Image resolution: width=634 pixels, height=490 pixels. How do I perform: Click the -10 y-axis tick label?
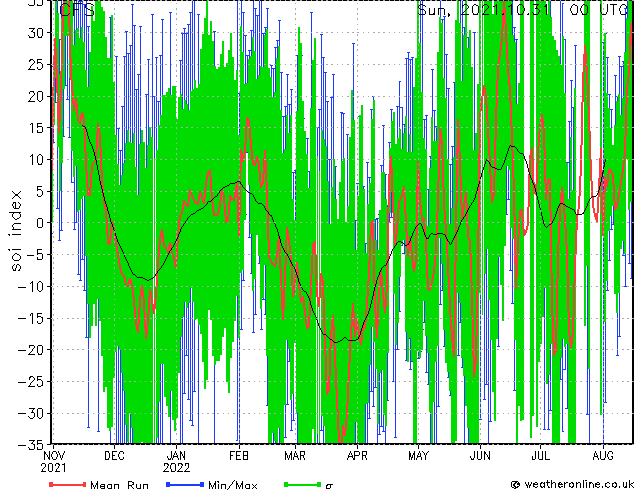tap(30, 287)
